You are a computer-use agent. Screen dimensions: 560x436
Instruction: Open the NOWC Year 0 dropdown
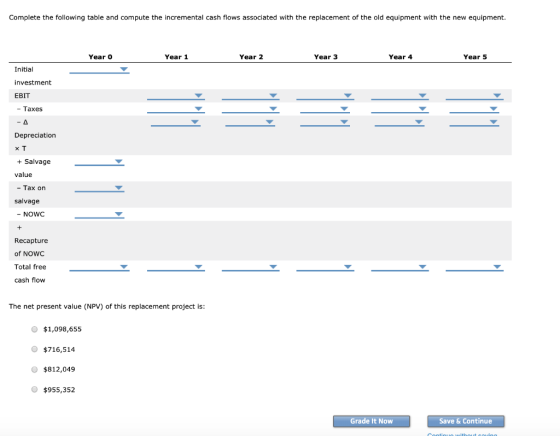click(x=99, y=214)
